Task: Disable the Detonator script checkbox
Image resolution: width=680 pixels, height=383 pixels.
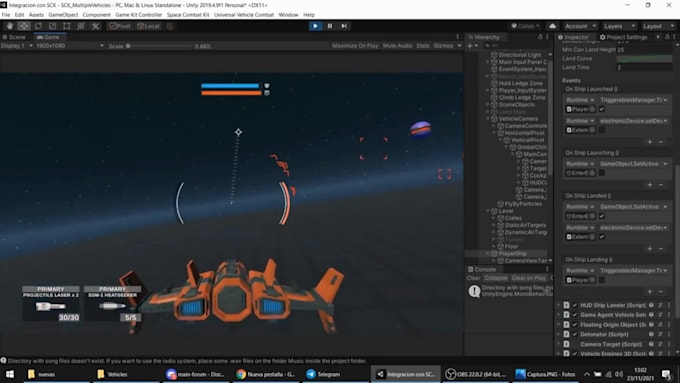Action: [575, 334]
